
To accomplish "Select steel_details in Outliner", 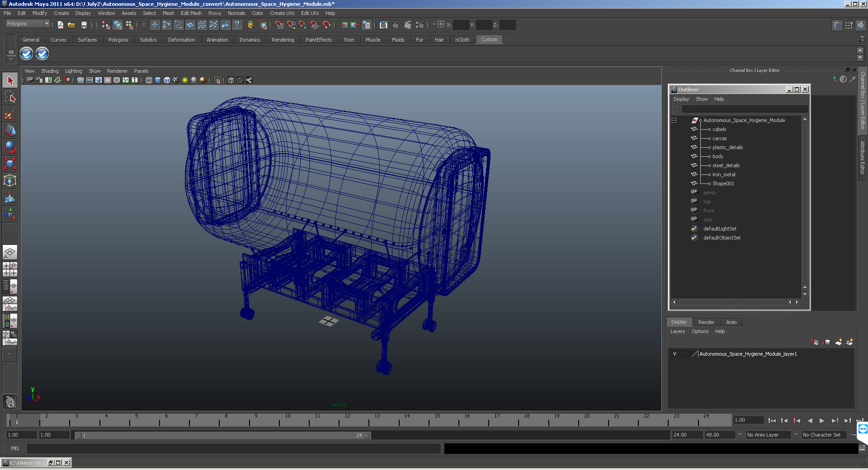I will tap(726, 165).
